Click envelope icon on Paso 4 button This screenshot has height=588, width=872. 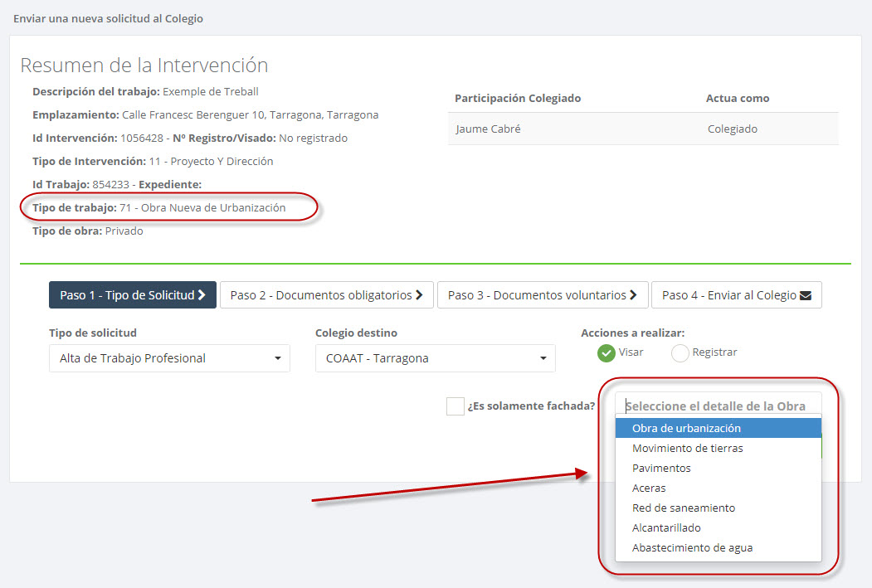point(805,295)
